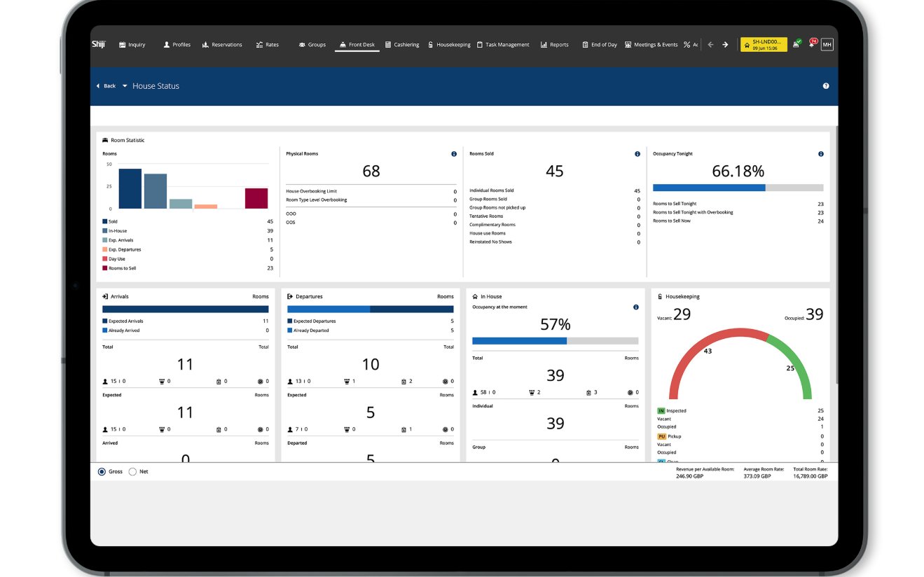Click info icon beside Occupancy at the moment
The width and height of the screenshot is (924, 577).
[636, 307]
